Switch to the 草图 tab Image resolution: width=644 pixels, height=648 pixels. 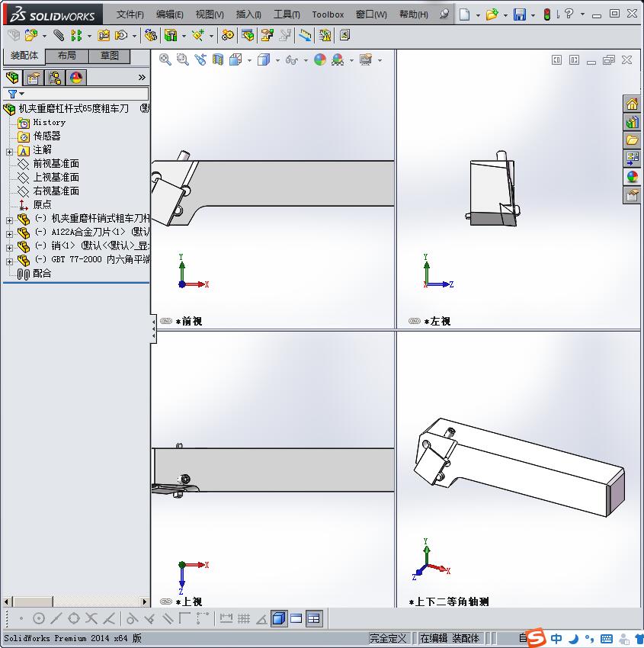point(110,56)
